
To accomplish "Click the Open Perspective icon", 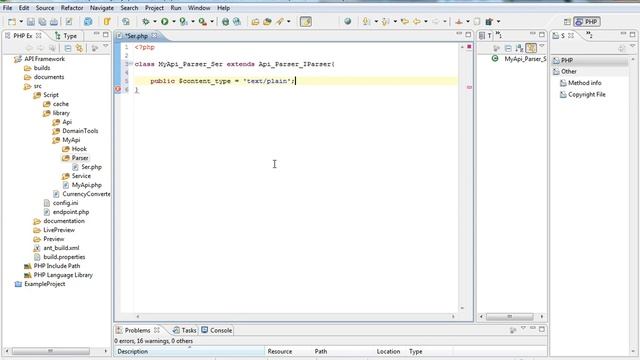I will 567,22.
